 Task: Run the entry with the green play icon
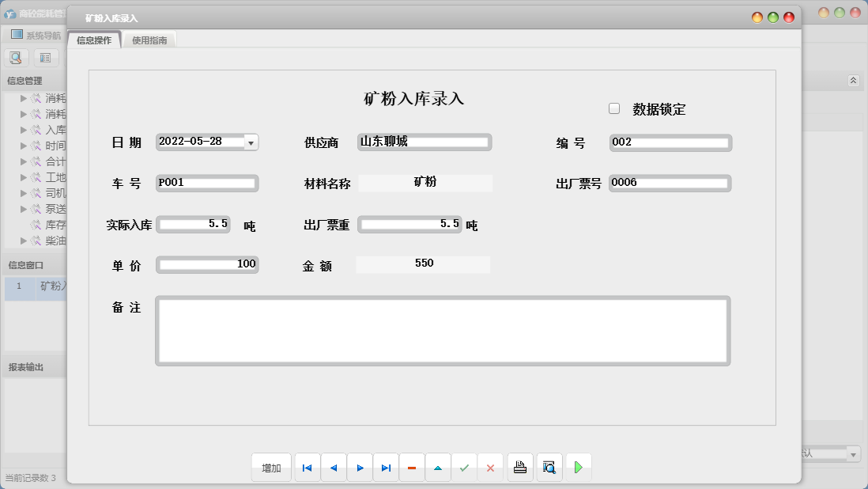[578, 467]
